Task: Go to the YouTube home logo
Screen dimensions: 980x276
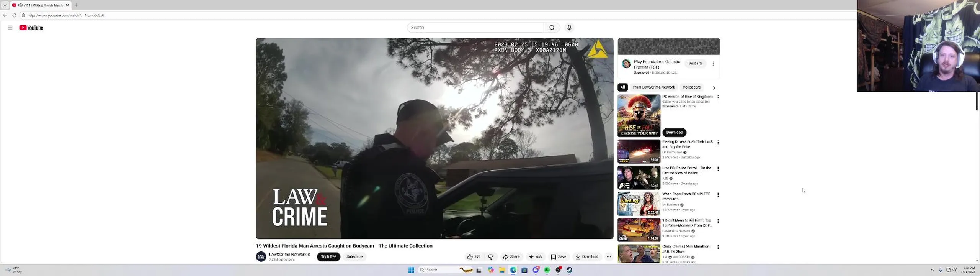Action: [31, 28]
